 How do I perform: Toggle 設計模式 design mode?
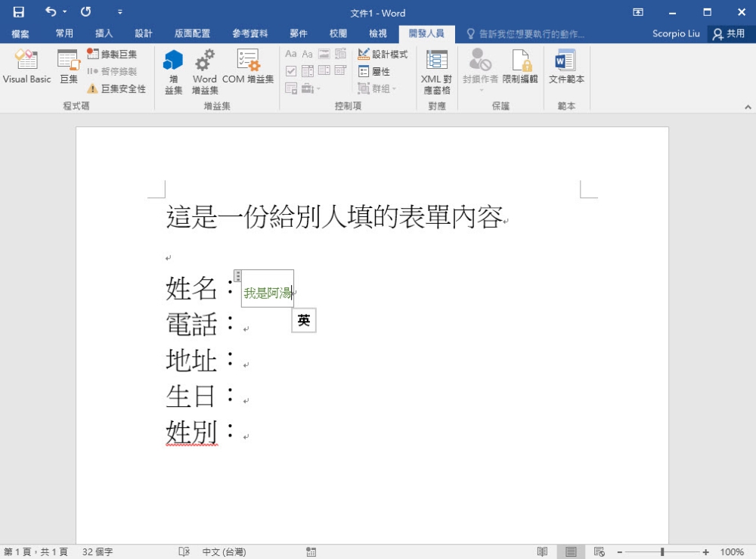pos(383,54)
